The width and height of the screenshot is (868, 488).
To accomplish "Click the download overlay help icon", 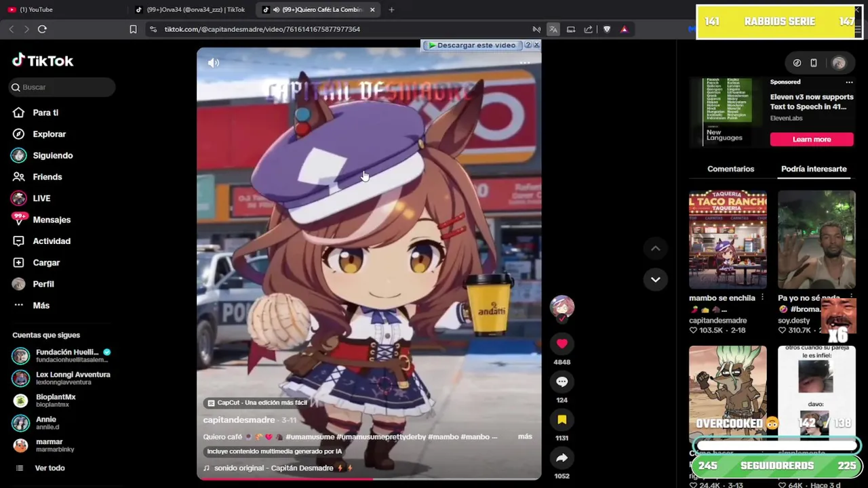I will tap(528, 45).
